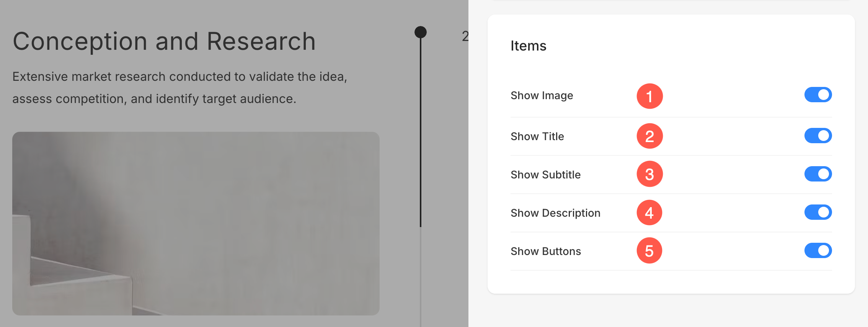Click the Items panel heading

(x=528, y=46)
